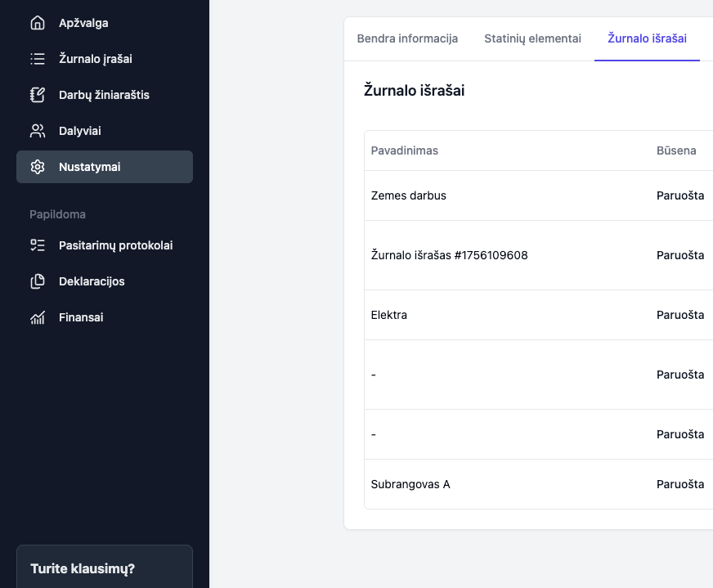Click the Būsena column header
Image resolution: width=713 pixels, height=588 pixels.
pos(676,150)
